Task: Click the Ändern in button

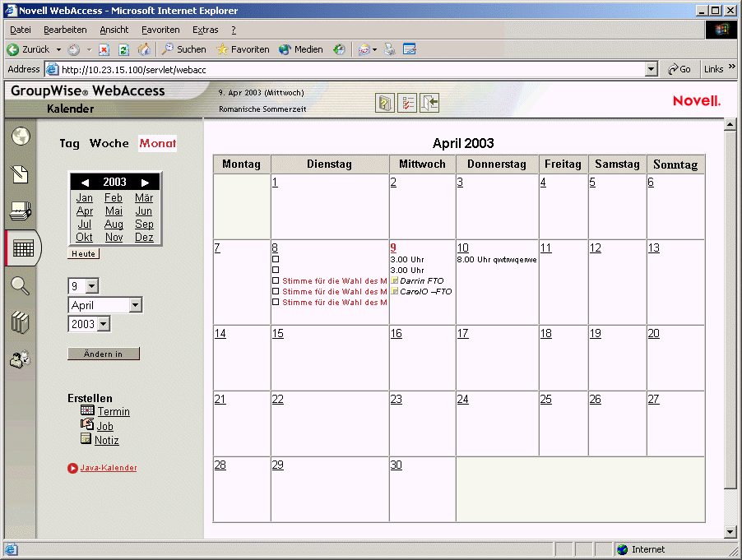Action: (103, 354)
